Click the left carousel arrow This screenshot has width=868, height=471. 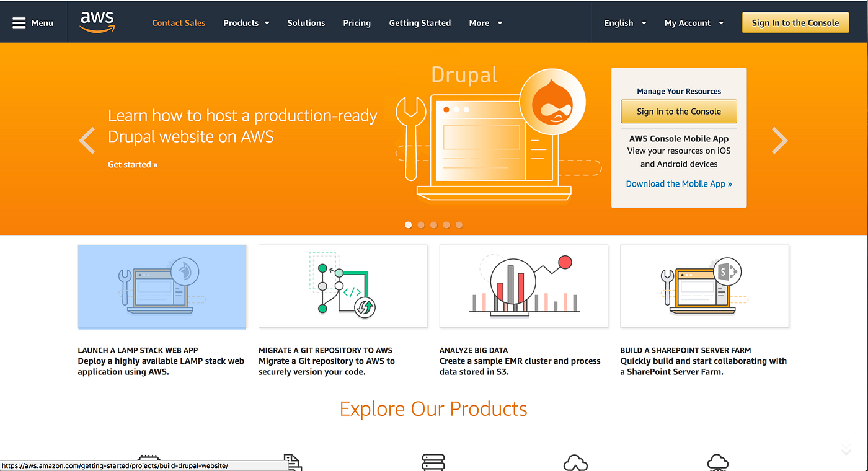pyautogui.click(x=87, y=141)
